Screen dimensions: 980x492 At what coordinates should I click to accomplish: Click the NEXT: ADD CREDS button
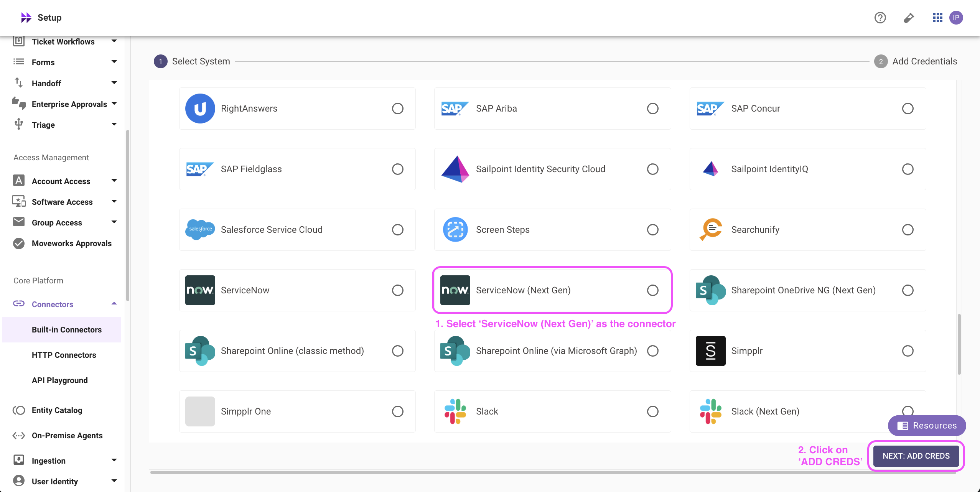tap(916, 456)
